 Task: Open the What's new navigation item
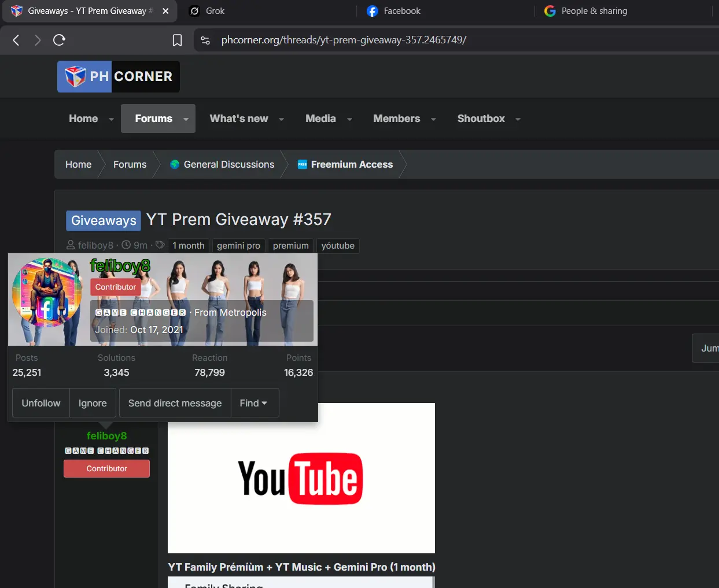pos(239,119)
